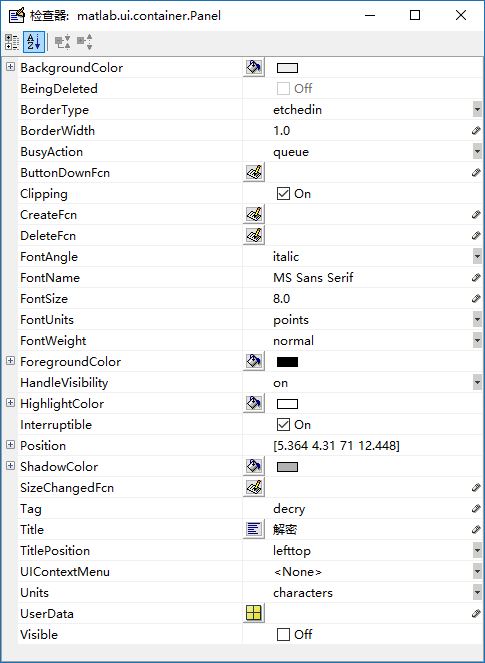This screenshot has width=485, height=663.
Task: Edit the FontName value 'MS Sans Serif'
Action: (x=313, y=277)
